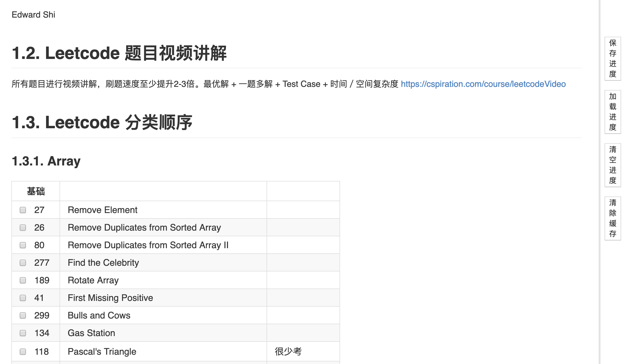Check problem 41 First Missing Positive

23,298
